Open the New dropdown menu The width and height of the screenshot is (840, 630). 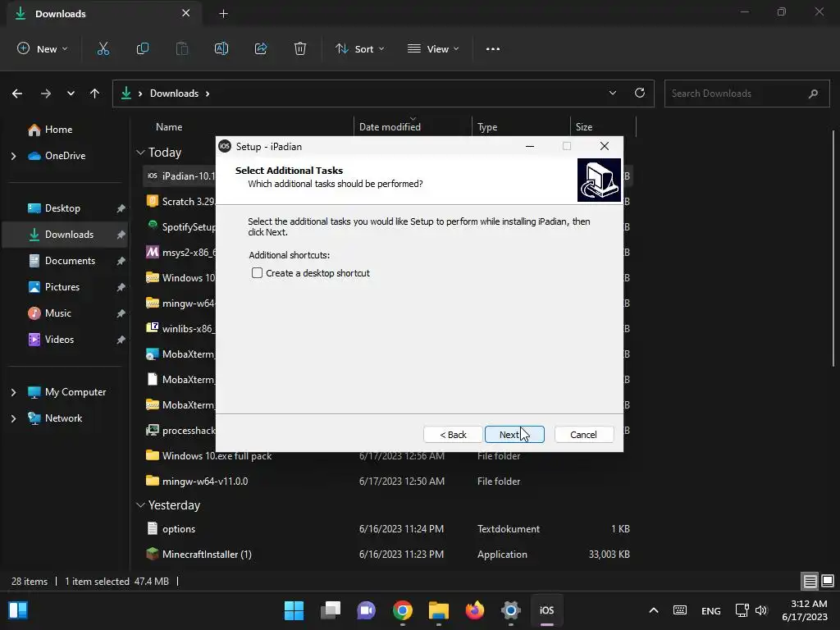43,48
